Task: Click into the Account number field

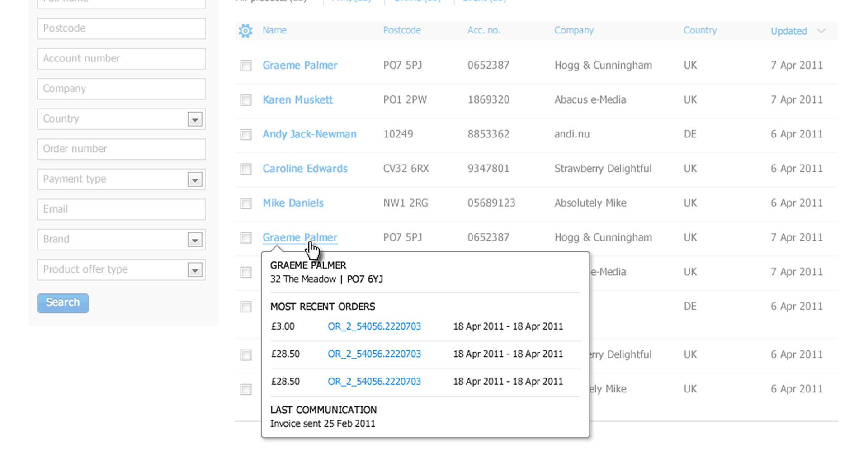Action: 121,59
